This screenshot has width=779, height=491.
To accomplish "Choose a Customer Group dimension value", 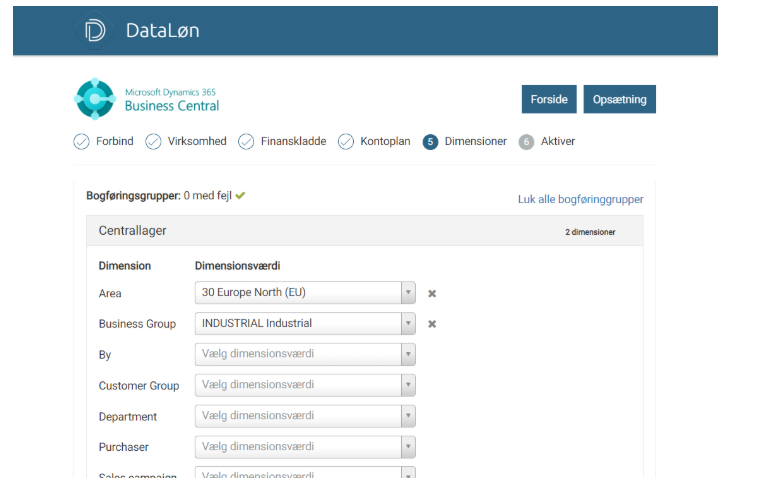I will click(305, 386).
